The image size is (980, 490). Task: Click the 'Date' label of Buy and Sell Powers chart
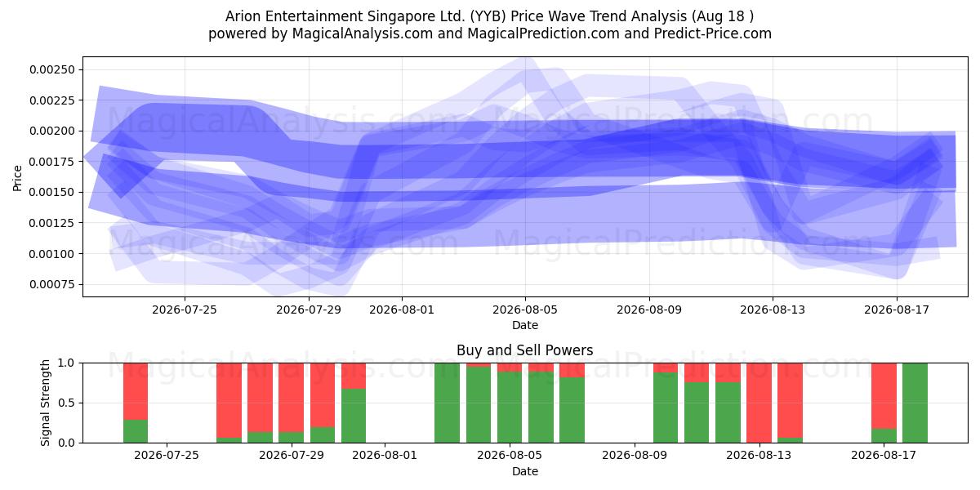[x=525, y=471]
